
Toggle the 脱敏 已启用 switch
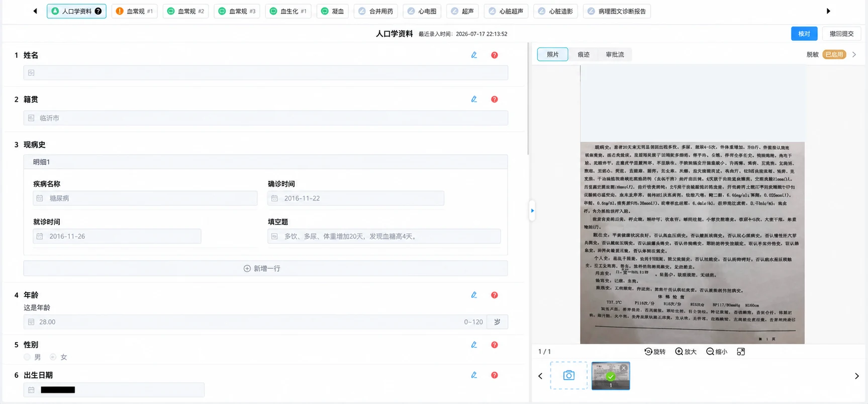coord(834,54)
